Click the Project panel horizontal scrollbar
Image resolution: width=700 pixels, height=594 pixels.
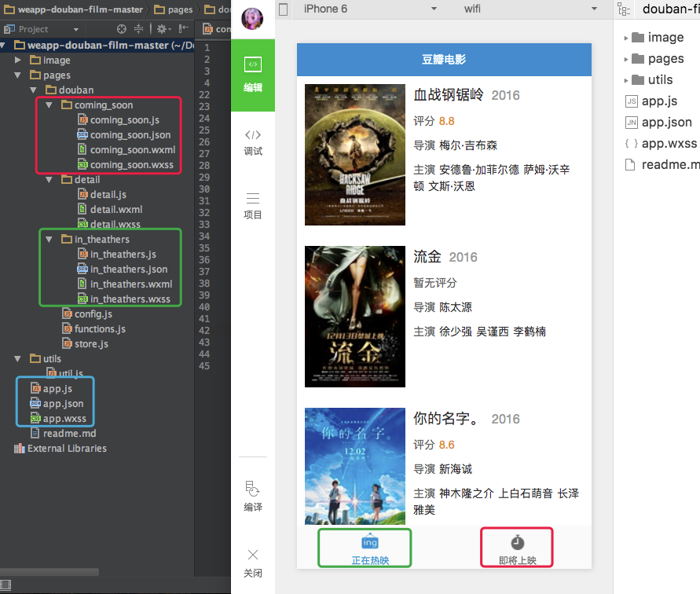(x=49, y=572)
